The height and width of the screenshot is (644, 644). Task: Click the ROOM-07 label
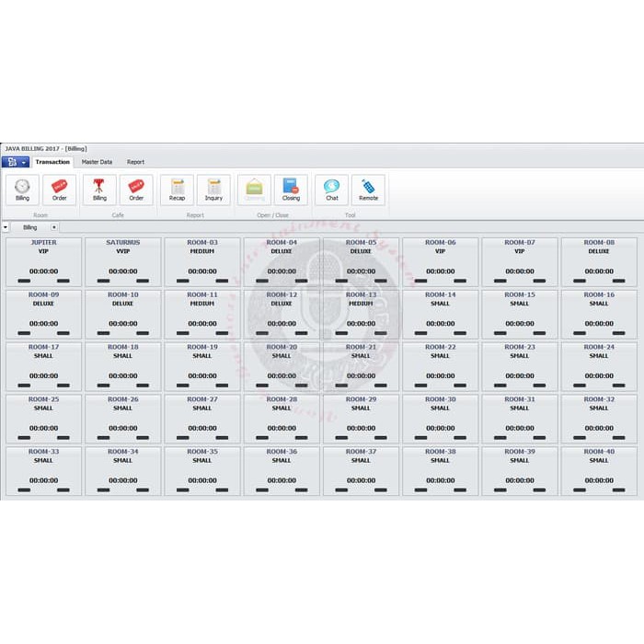tap(520, 242)
